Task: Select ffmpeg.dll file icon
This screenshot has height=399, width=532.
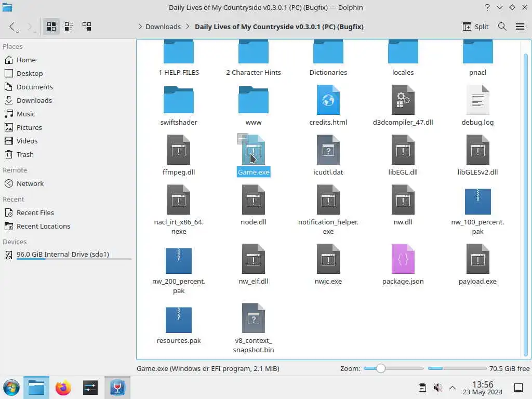Action: pyautogui.click(x=179, y=150)
